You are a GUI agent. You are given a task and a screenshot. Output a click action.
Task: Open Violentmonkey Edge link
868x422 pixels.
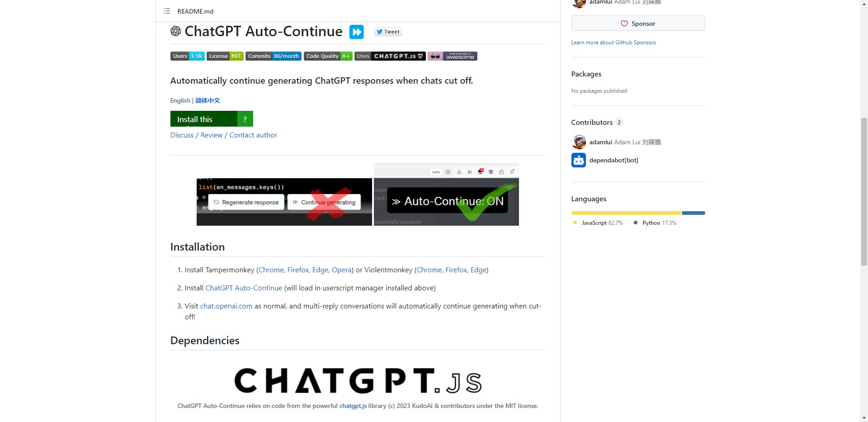[x=478, y=270]
